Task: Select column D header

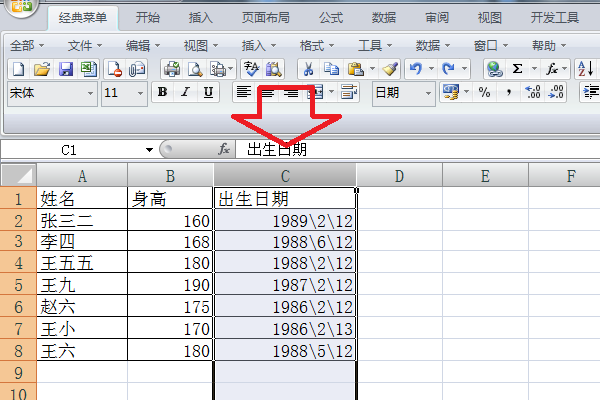Action: [399, 176]
